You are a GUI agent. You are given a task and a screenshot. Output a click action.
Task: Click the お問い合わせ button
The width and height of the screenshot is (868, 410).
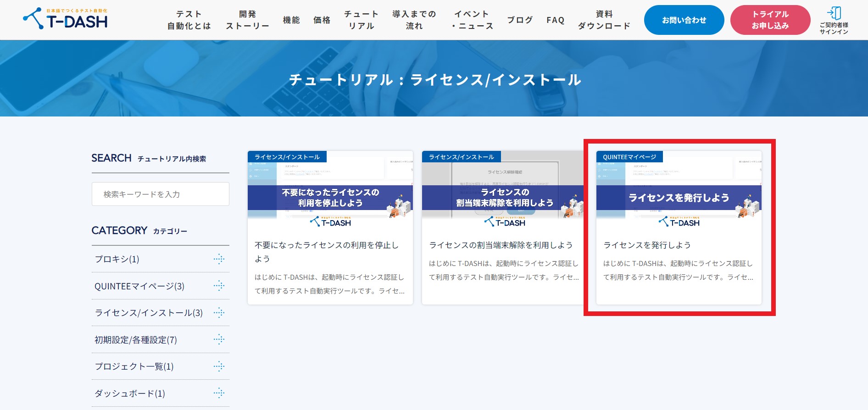point(684,20)
